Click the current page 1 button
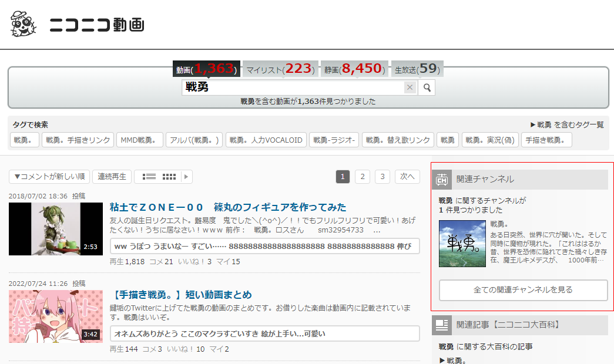Screen dimensions: 614x364 pos(343,177)
